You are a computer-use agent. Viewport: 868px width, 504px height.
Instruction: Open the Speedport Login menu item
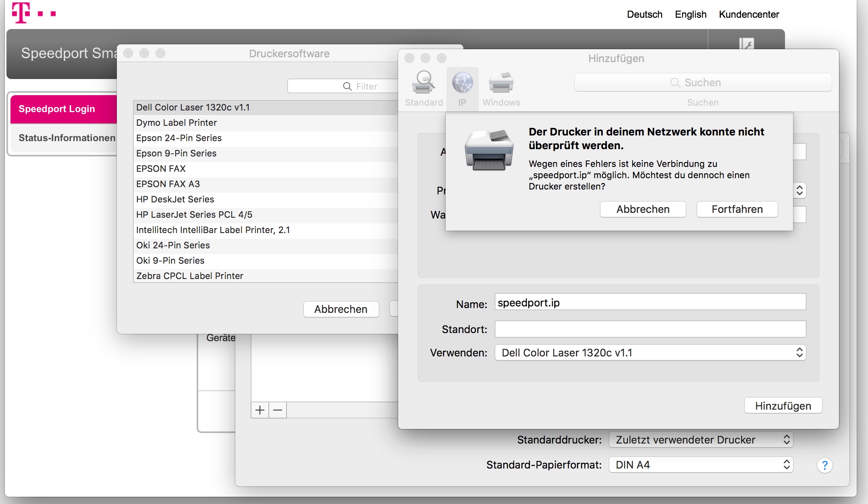(x=64, y=109)
